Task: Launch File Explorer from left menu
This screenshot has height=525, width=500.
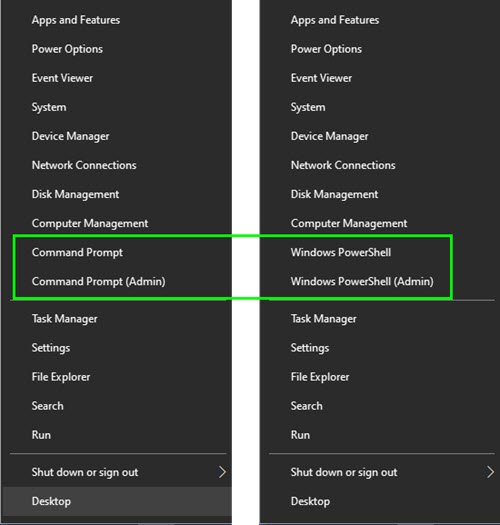Action: click(61, 377)
